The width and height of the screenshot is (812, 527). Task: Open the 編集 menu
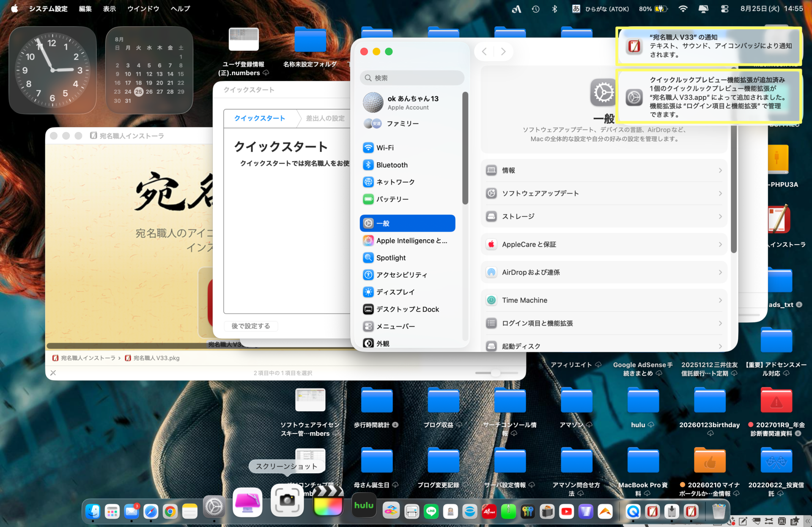pos(85,9)
